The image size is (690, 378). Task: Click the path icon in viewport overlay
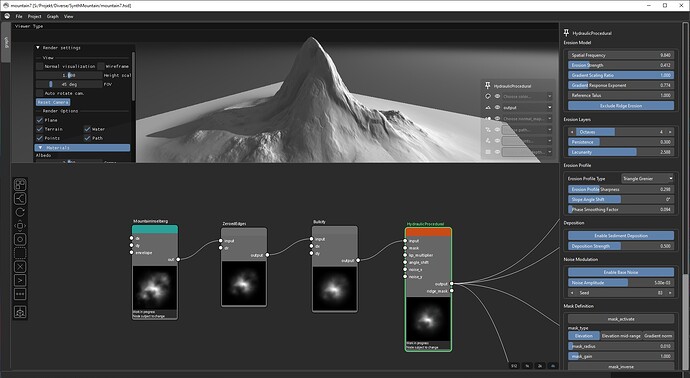click(488, 129)
